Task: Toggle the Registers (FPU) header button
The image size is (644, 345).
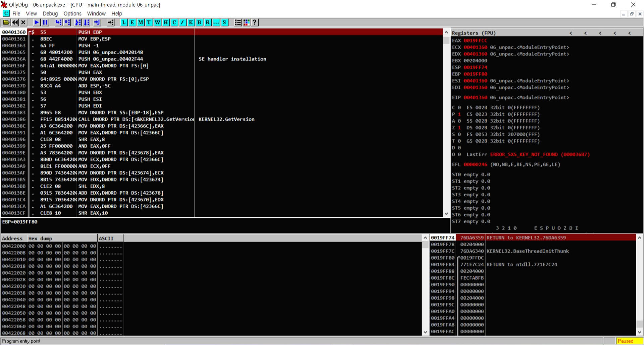Action: 474,33
